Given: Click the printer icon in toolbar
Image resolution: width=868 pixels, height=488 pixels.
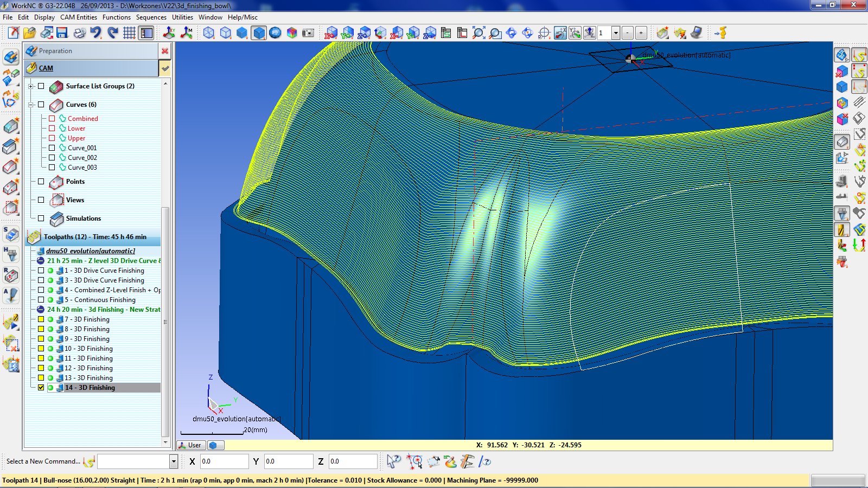Looking at the screenshot, I should coord(79,33).
